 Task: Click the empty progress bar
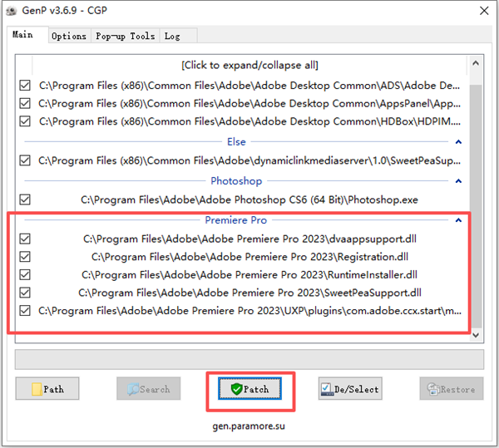click(249, 359)
